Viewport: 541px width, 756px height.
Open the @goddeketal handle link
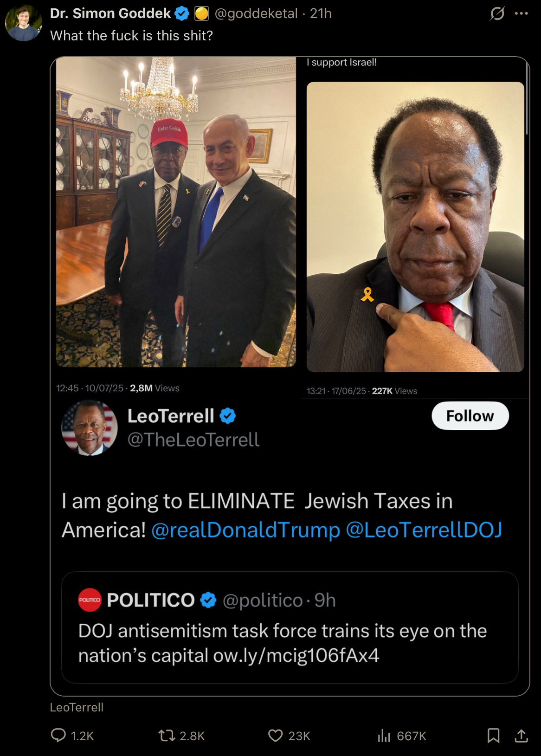(x=256, y=14)
